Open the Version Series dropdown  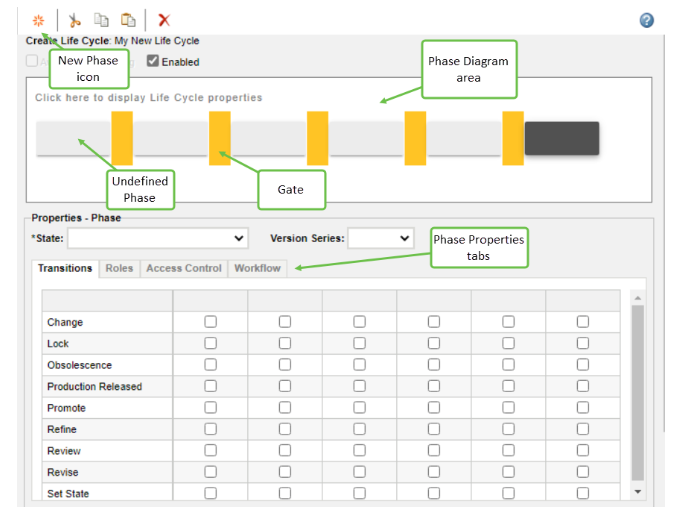pos(381,238)
